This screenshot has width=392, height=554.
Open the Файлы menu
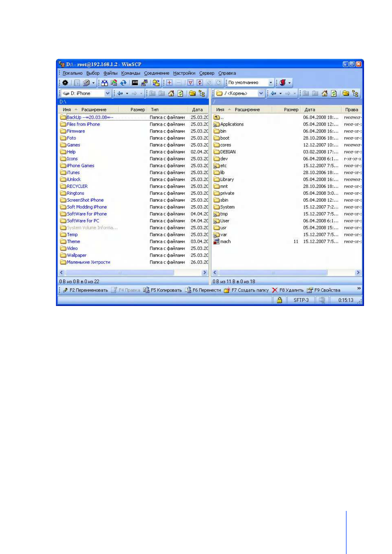110,73
